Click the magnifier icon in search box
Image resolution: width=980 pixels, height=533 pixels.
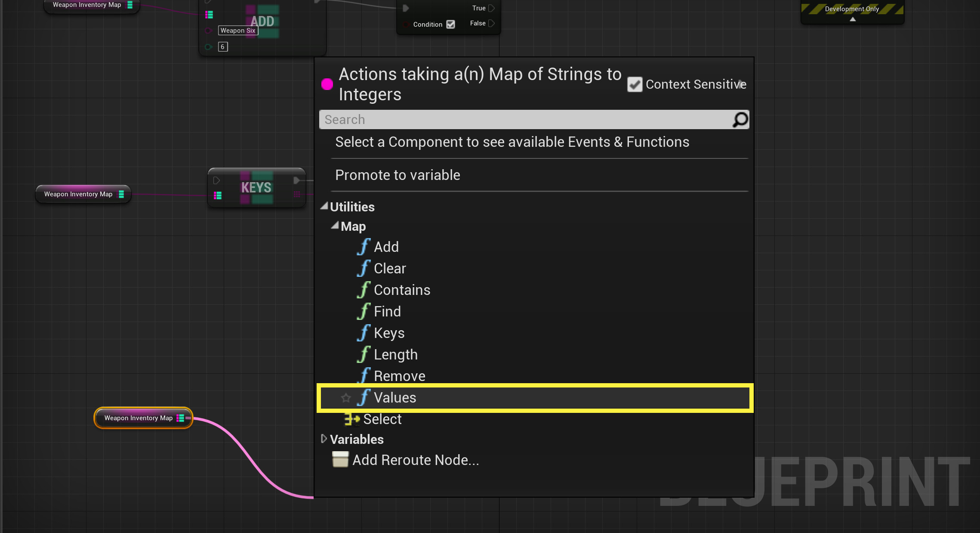740,120
